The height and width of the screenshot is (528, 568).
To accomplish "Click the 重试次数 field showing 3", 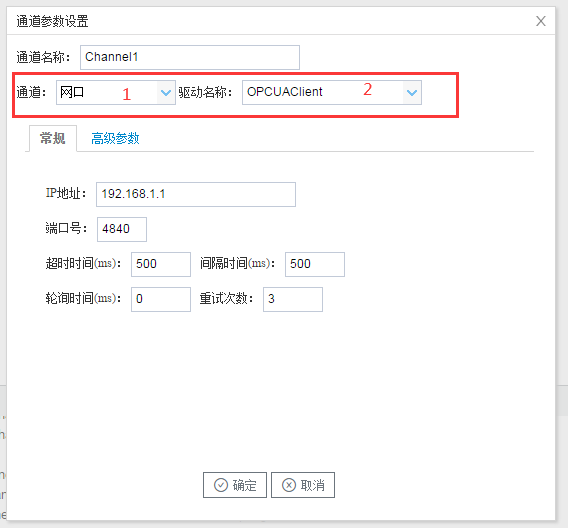I will pyautogui.click(x=293, y=299).
